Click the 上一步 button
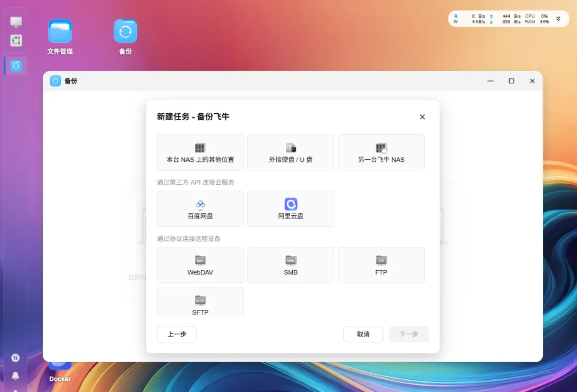 177,334
